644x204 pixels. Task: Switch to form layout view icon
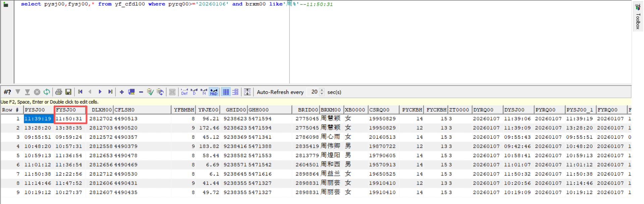point(235,92)
